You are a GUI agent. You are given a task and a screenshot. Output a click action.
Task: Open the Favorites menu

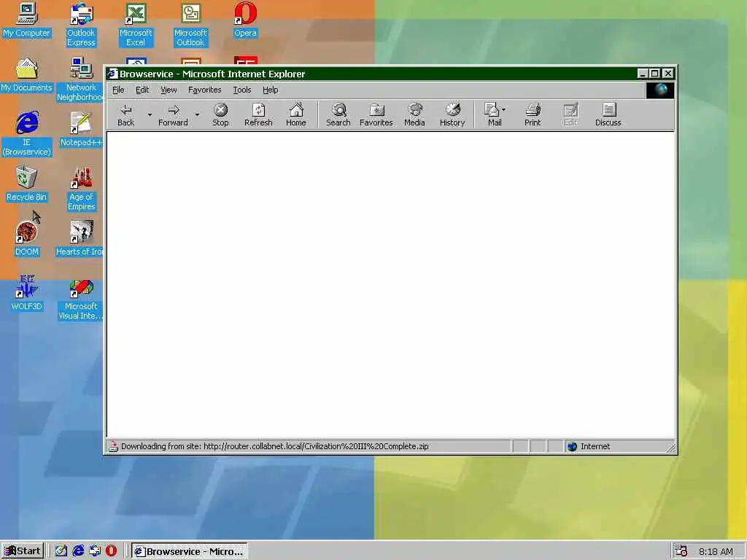tap(205, 90)
